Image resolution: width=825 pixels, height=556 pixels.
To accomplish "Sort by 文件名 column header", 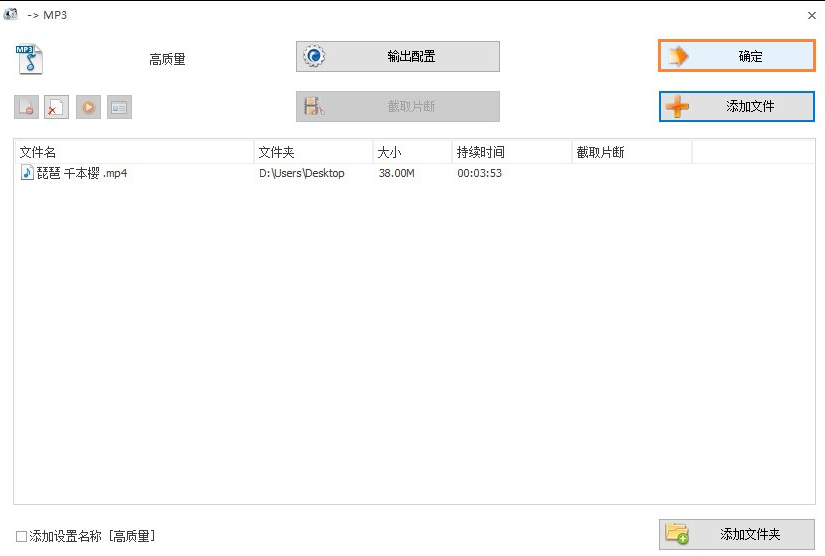I will coord(134,153).
